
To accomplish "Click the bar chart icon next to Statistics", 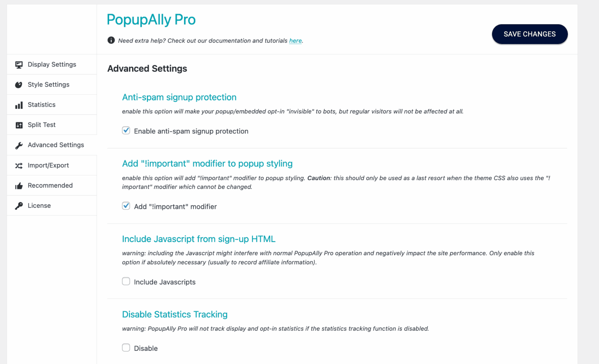I will point(19,104).
